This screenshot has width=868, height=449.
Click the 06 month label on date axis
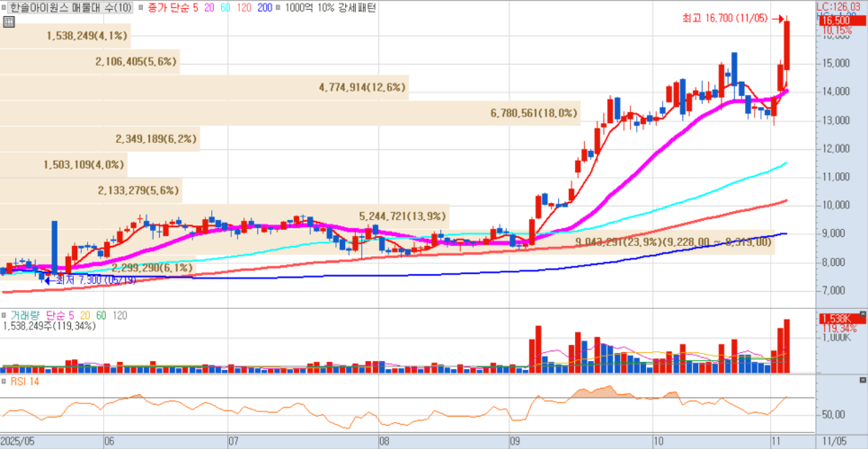click(x=110, y=442)
